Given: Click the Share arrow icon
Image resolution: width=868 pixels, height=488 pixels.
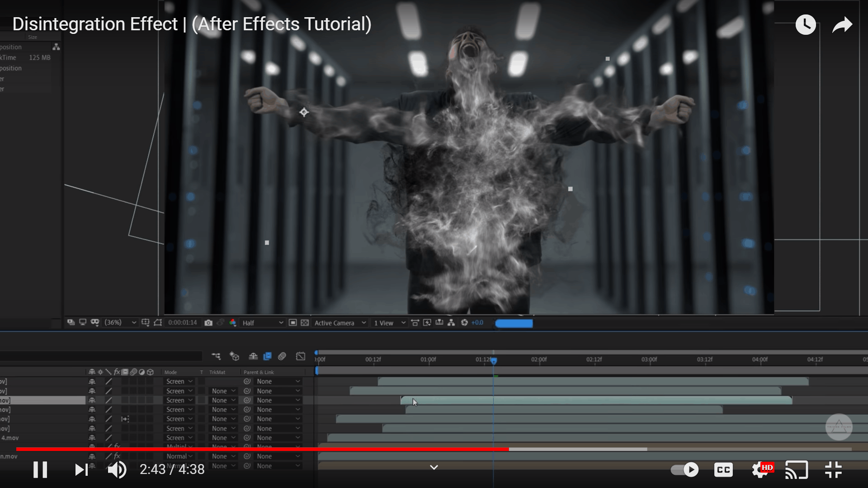Looking at the screenshot, I should 842,25.
